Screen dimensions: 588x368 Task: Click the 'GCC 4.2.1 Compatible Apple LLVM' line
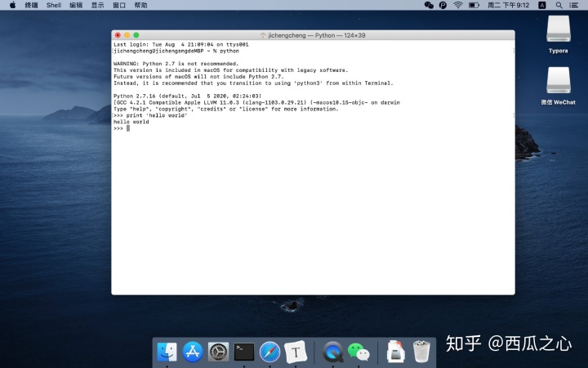pyautogui.click(x=256, y=102)
